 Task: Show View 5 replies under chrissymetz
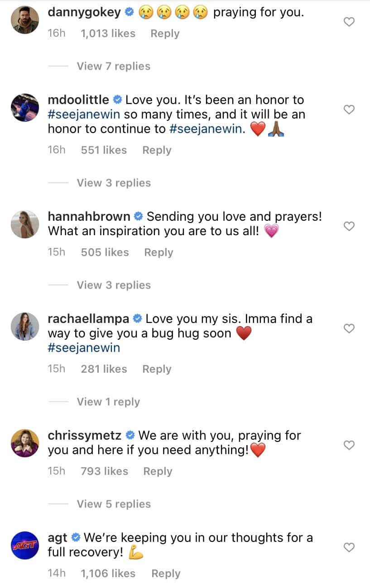(x=113, y=504)
